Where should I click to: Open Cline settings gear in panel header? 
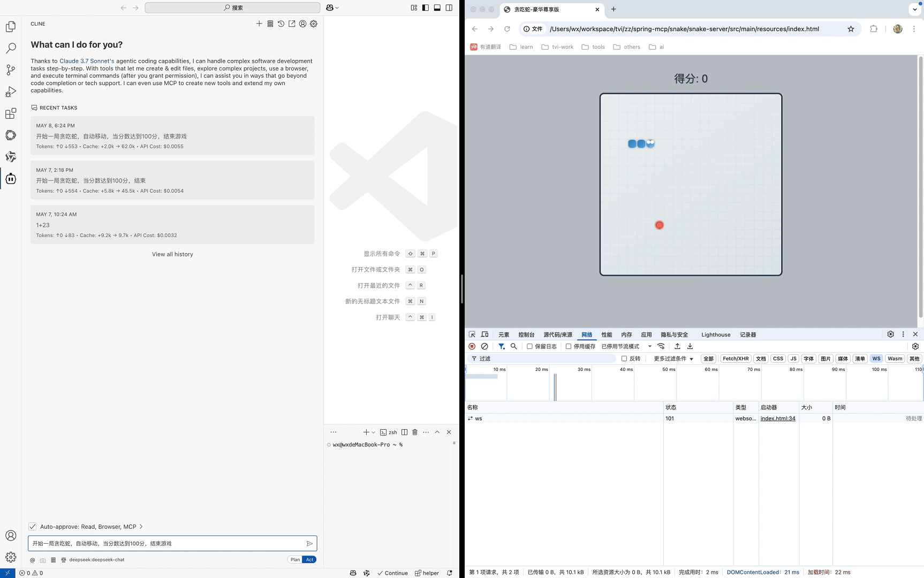(x=314, y=24)
